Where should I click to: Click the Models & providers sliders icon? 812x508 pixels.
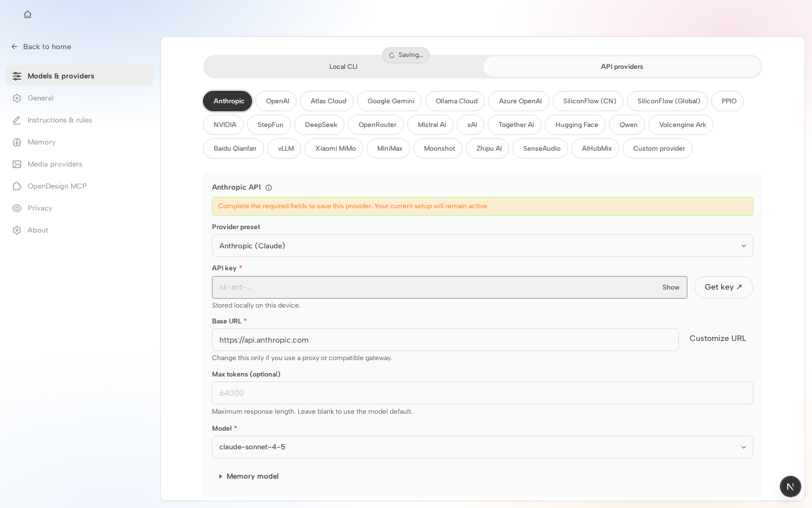(17, 76)
